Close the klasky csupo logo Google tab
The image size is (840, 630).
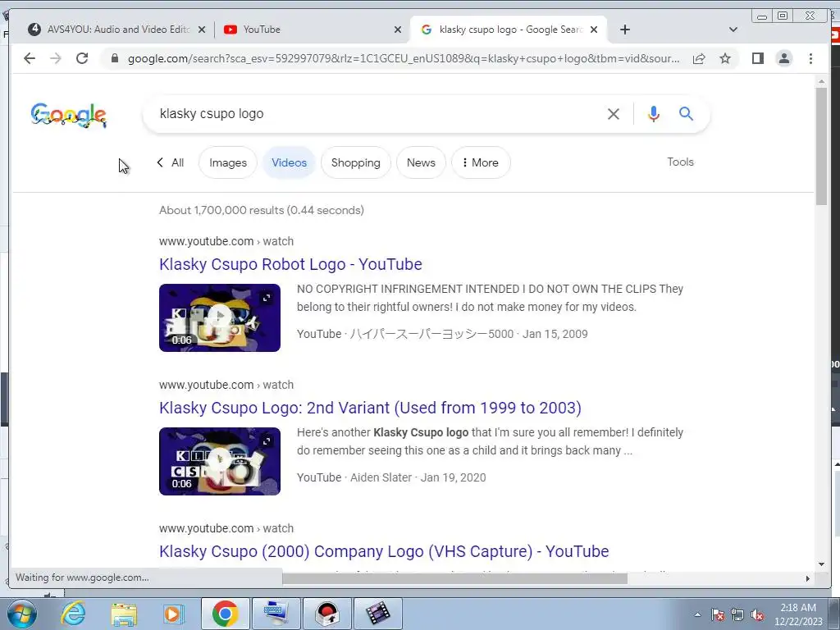point(594,30)
